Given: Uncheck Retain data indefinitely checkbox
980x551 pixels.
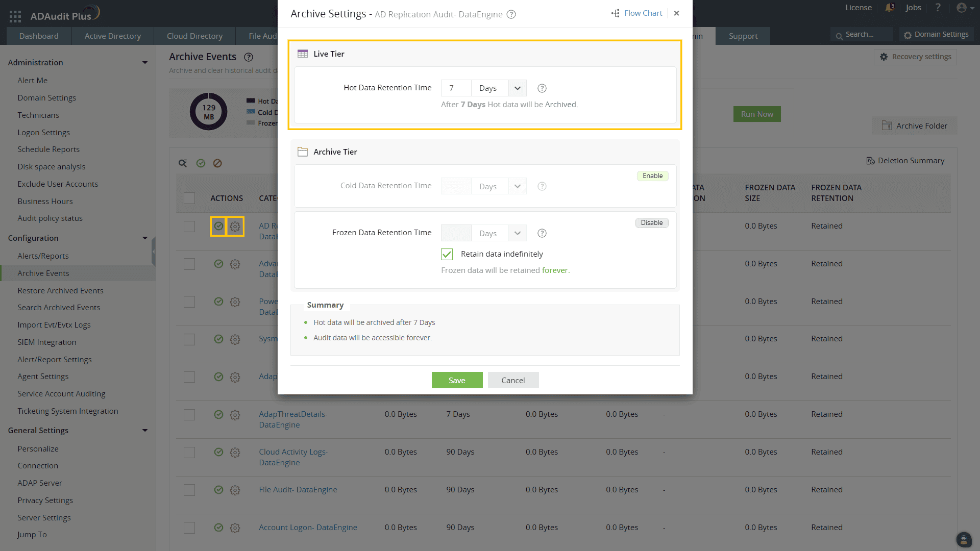Looking at the screenshot, I should pyautogui.click(x=447, y=254).
